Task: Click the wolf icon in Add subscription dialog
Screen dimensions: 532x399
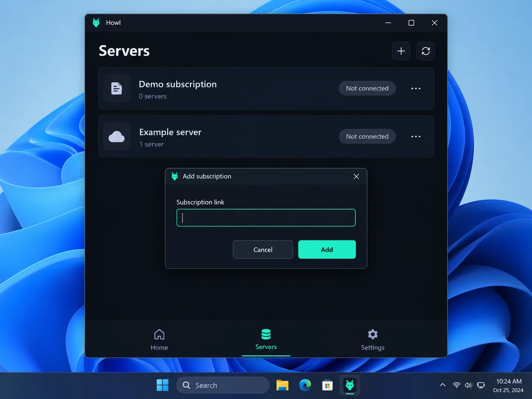Action: click(175, 176)
